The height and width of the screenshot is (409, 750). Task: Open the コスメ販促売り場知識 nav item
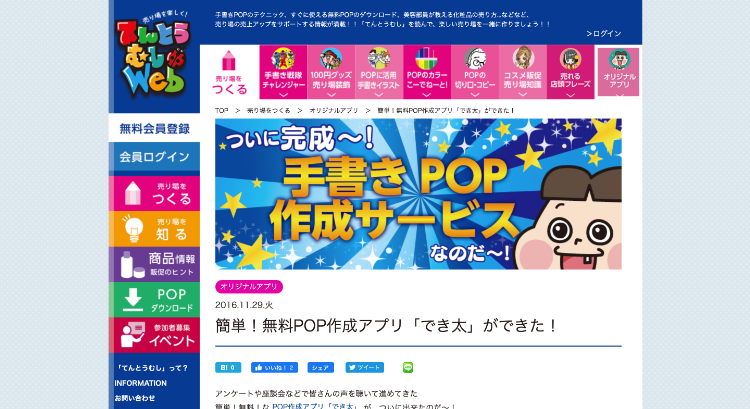click(522, 72)
